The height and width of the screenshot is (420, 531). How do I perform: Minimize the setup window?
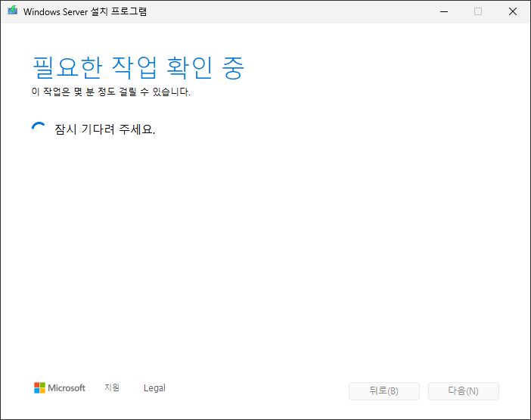pos(444,11)
